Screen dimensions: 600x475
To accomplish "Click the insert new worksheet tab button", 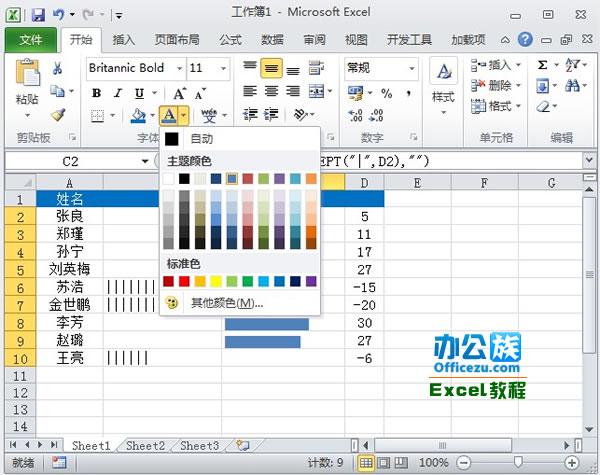I will click(242, 445).
